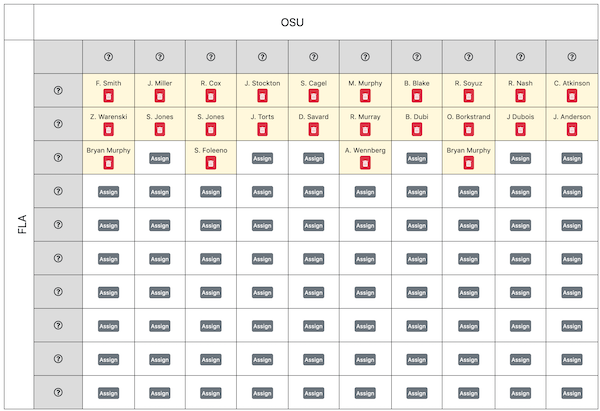Click the question mark heading the last OSU column
This screenshot has height=411, width=600.
pyautogui.click(x=572, y=57)
